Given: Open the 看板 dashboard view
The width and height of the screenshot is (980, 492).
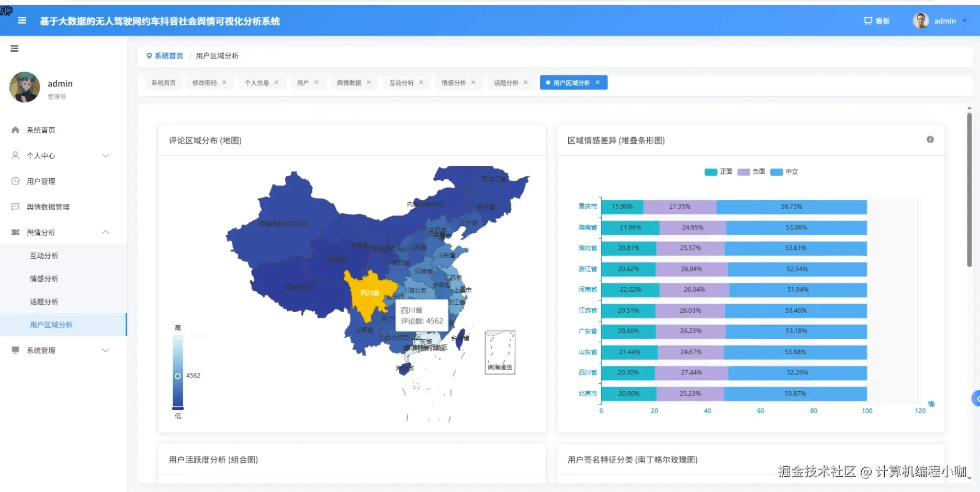Looking at the screenshot, I should [x=876, y=21].
